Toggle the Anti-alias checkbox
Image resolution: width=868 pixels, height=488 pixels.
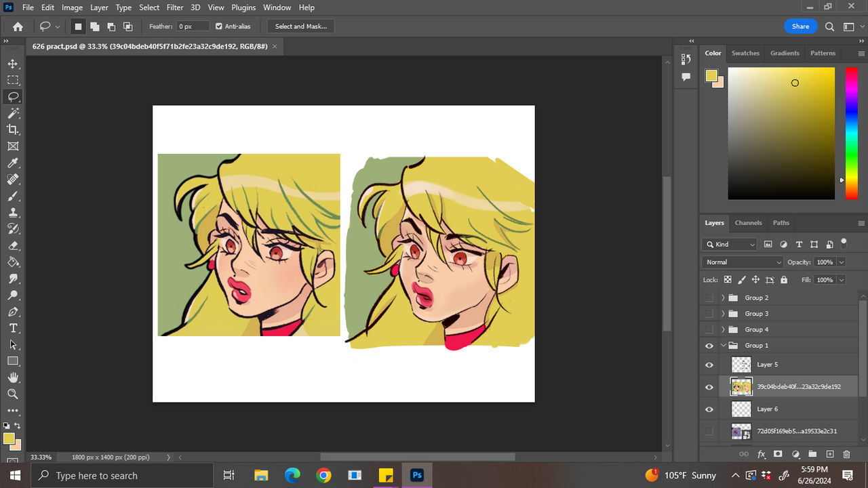tap(219, 26)
